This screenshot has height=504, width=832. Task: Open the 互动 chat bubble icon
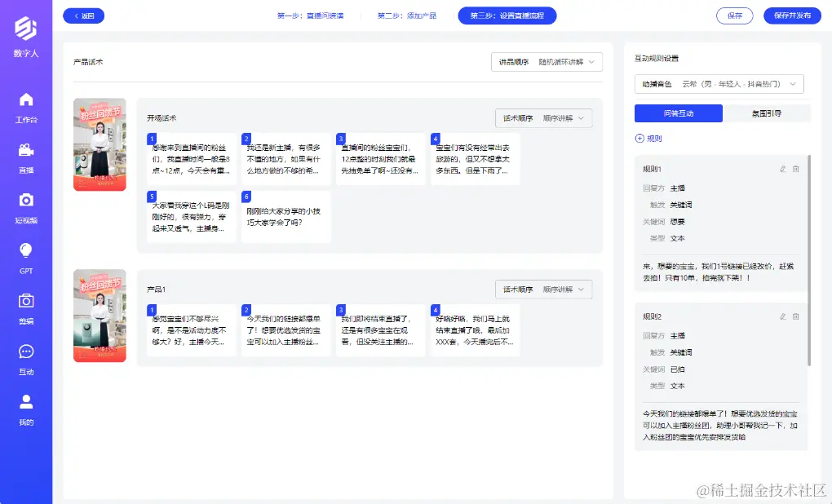coord(26,351)
